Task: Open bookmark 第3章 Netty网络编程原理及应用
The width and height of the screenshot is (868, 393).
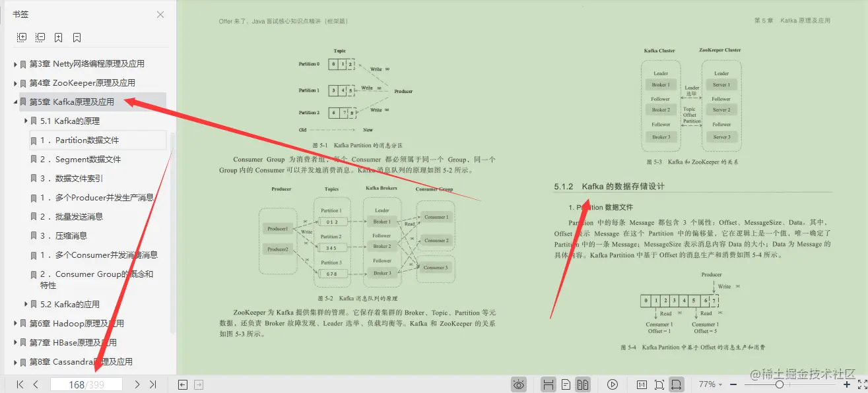Action: coord(87,64)
